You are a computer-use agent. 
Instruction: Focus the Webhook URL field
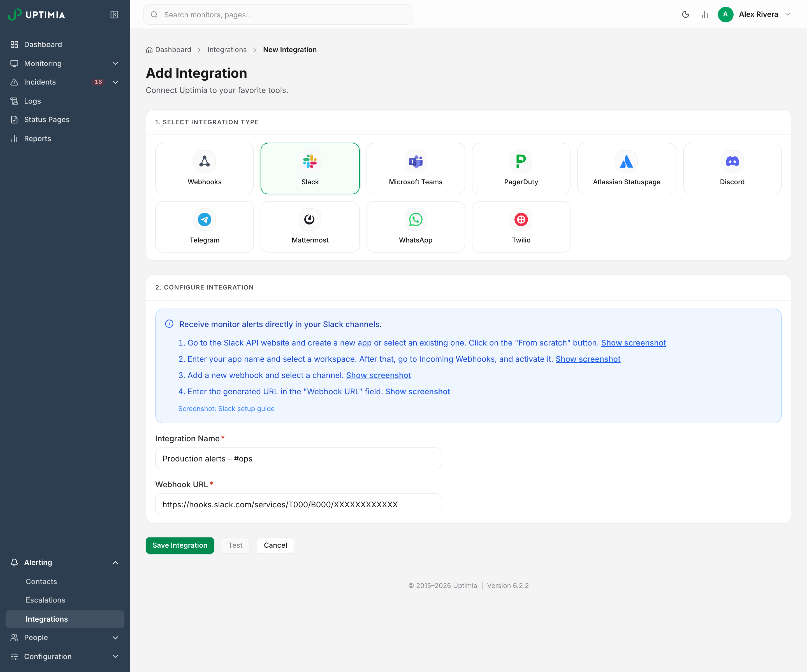(x=299, y=505)
